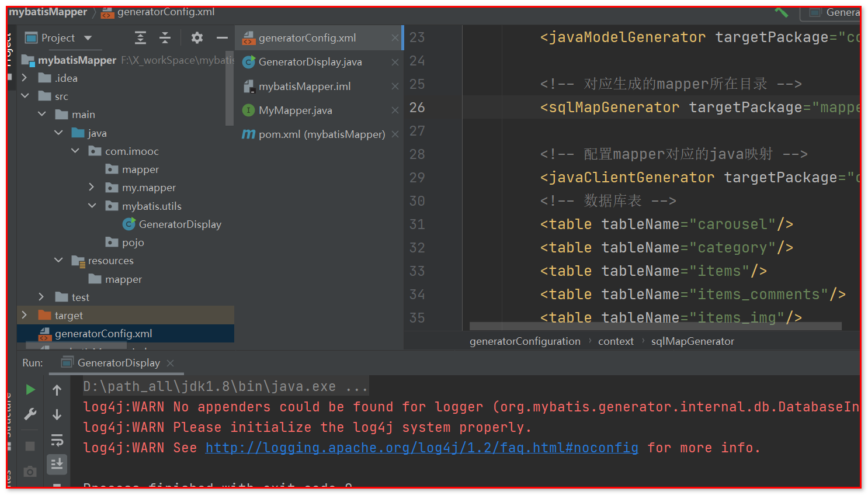Screen dimensions: 868x495
Task: Rerun GeneratorDisplay with green play icon
Action: [30, 390]
